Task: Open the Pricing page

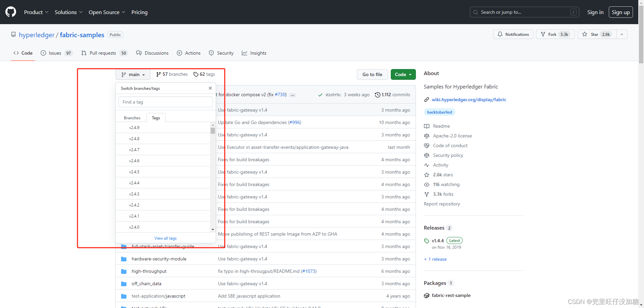Action: click(140, 12)
